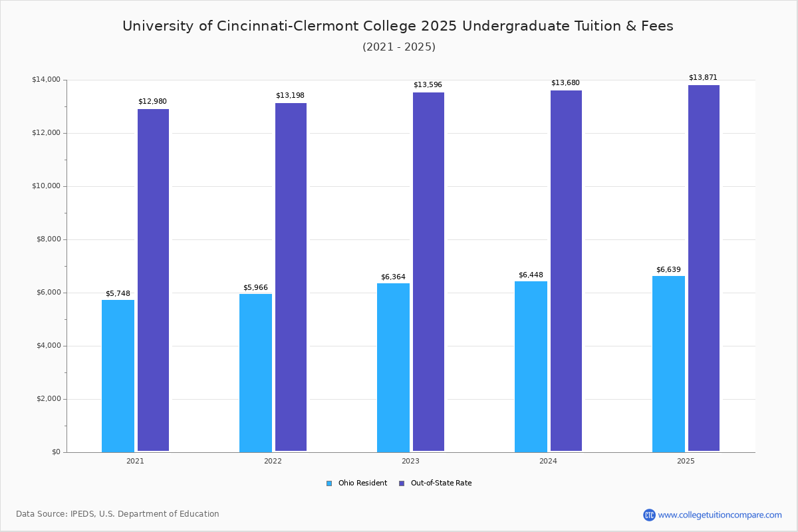Screen dimensions: 798x532
Task: Select the 2025 Out-of-State bar
Action: click(704, 268)
